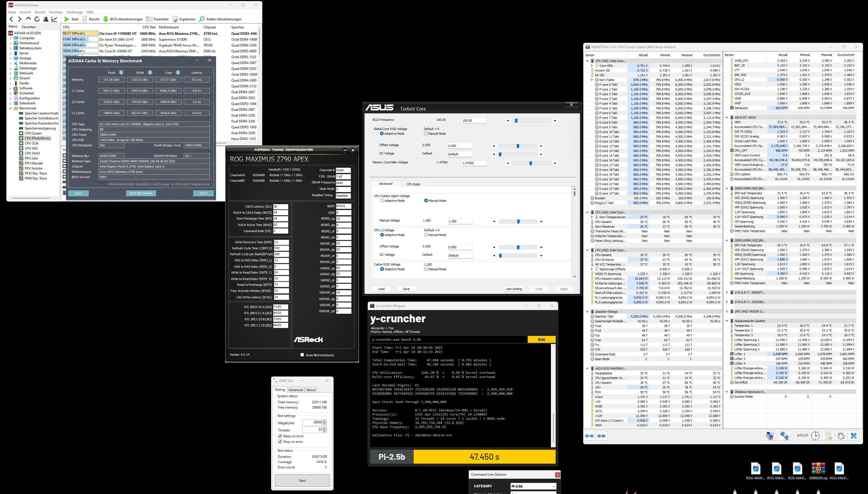Click HWiNFO log file add icon
868x494 pixels.
coord(828,436)
